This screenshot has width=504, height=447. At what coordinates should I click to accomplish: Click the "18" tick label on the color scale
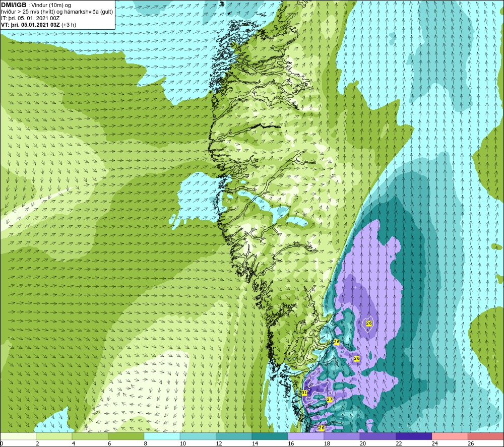click(x=327, y=443)
